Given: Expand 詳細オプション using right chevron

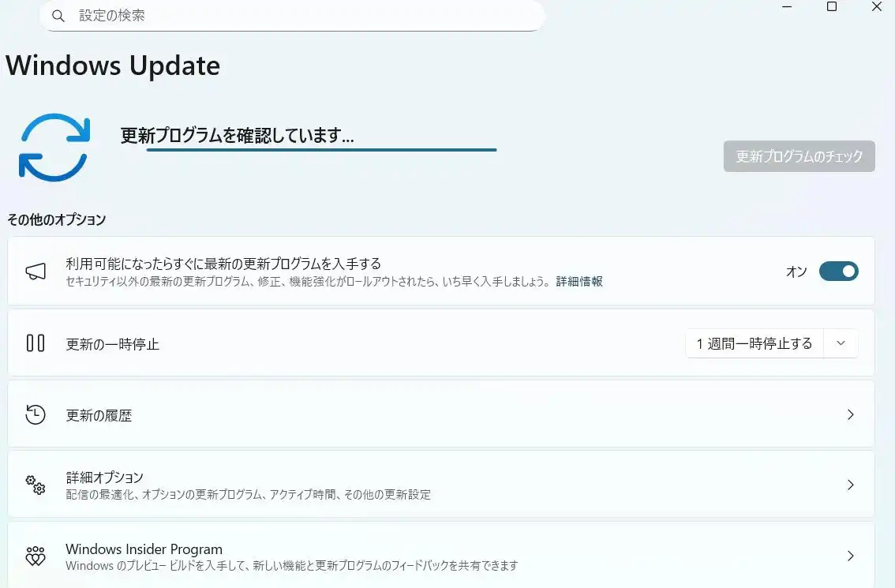Looking at the screenshot, I should click(850, 485).
